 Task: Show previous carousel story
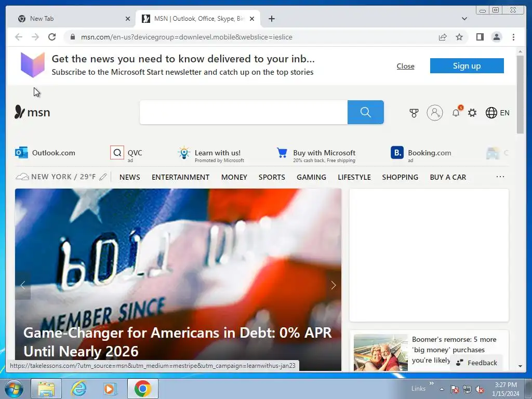[23, 285]
